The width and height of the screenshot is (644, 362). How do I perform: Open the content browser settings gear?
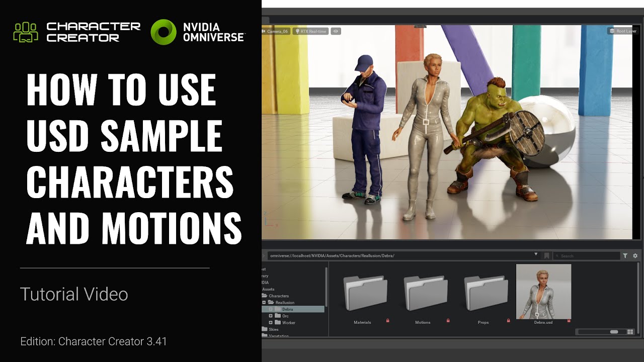pos(635,256)
